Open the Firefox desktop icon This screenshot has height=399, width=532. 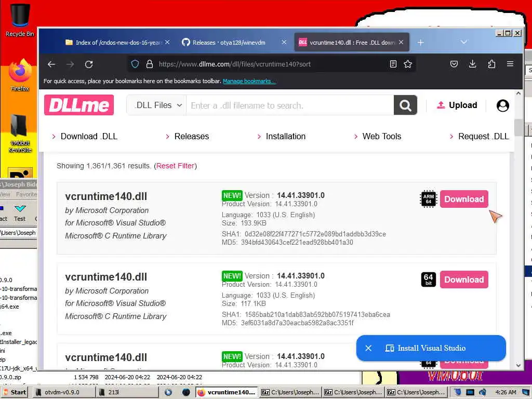(x=20, y=75)
